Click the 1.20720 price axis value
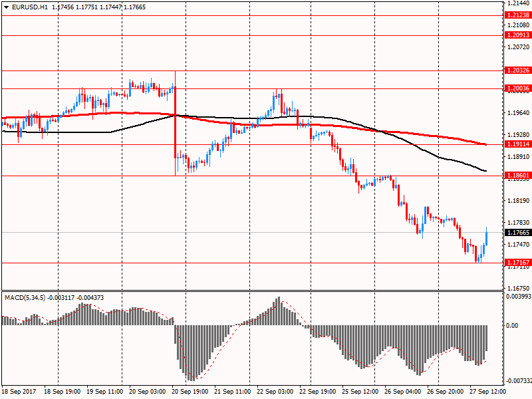 [519, 47]
